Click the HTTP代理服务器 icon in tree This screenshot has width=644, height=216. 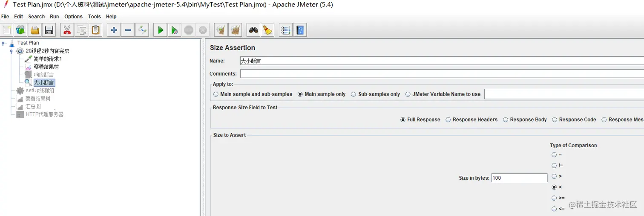tap(20, 114)
